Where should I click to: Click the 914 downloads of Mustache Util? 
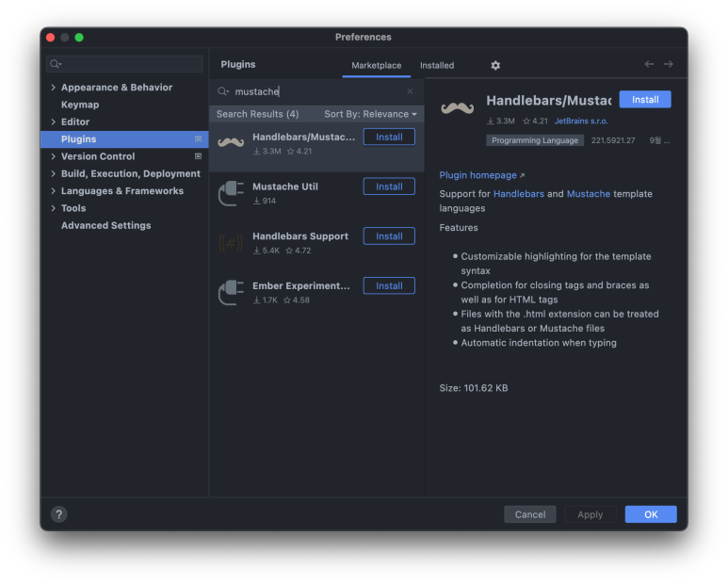(265, 201)
